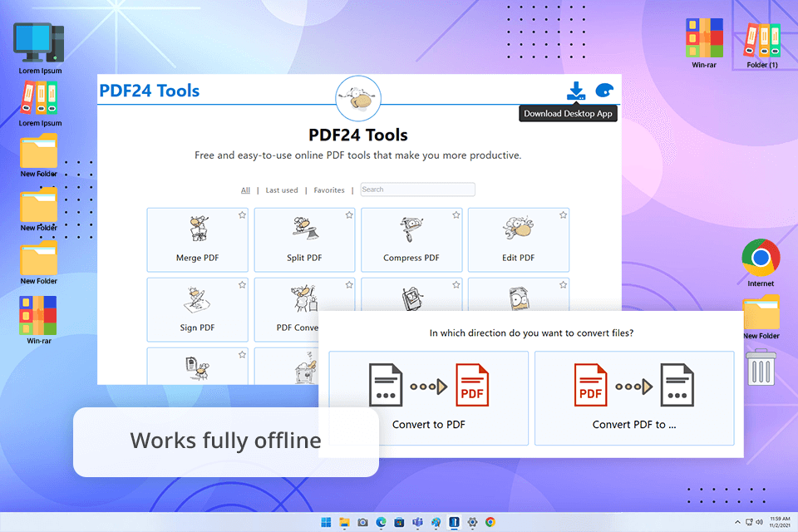Open Microsoft Teams taskbar icon
This screenshot has height=532, width=798.
click(417, 522)
